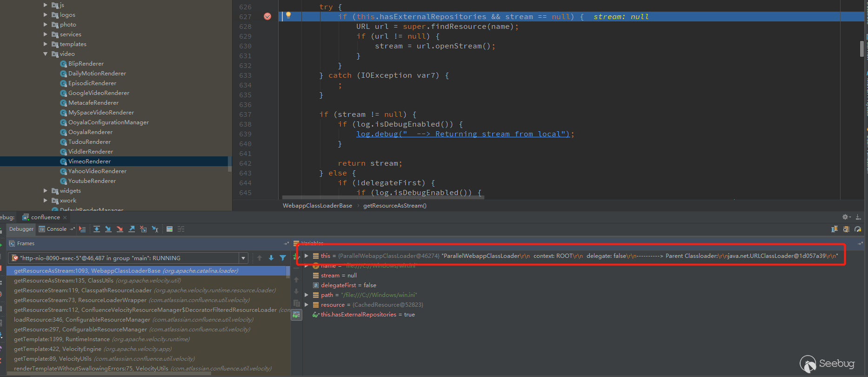Expand the widgets folder in tree
Image resolution: width=868 pixels, height=377 pixels.
pyautogui.click(x=46, y=191)
